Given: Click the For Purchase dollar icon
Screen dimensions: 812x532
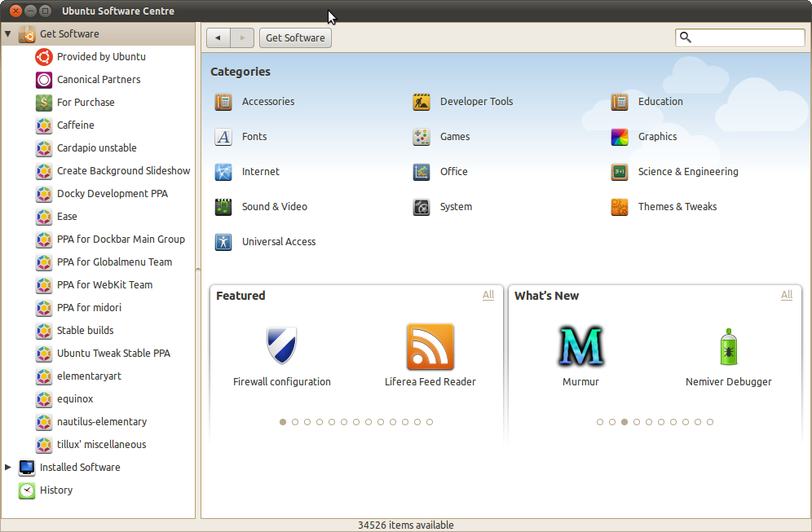Looking at the screenshot, I should [44, 103].
